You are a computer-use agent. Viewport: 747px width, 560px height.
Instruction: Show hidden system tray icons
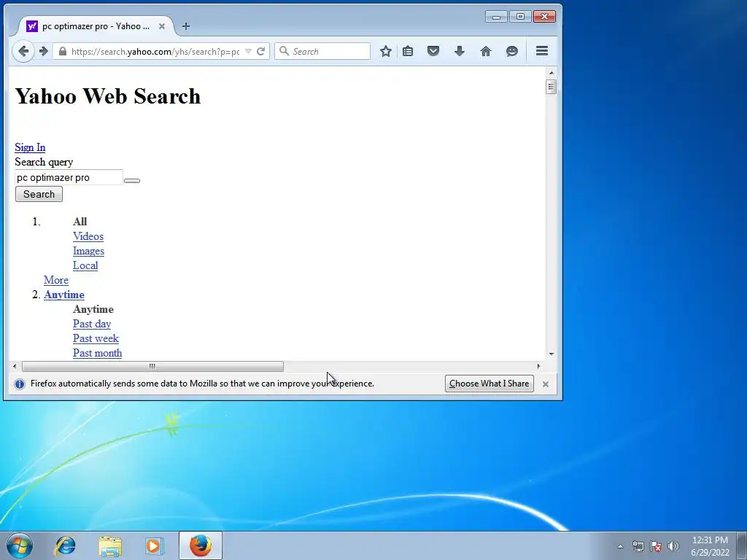pyautogui.click(x=620, y=546)
